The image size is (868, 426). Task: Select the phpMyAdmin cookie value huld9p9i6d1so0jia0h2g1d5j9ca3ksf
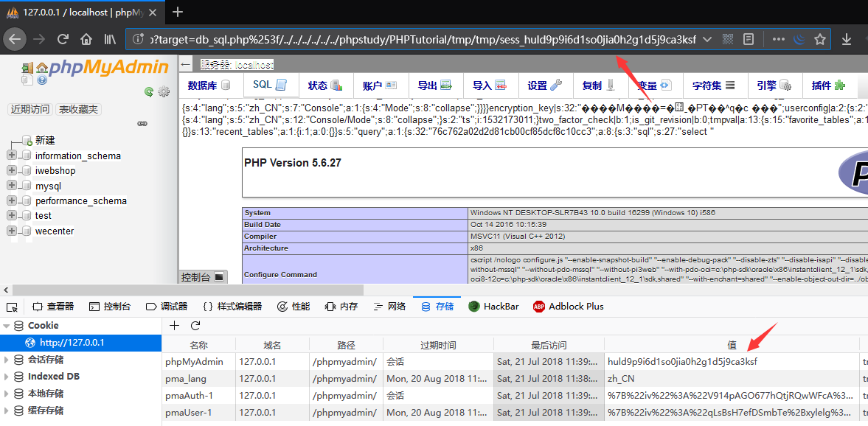pyautogui.click(x=682, y=362)
